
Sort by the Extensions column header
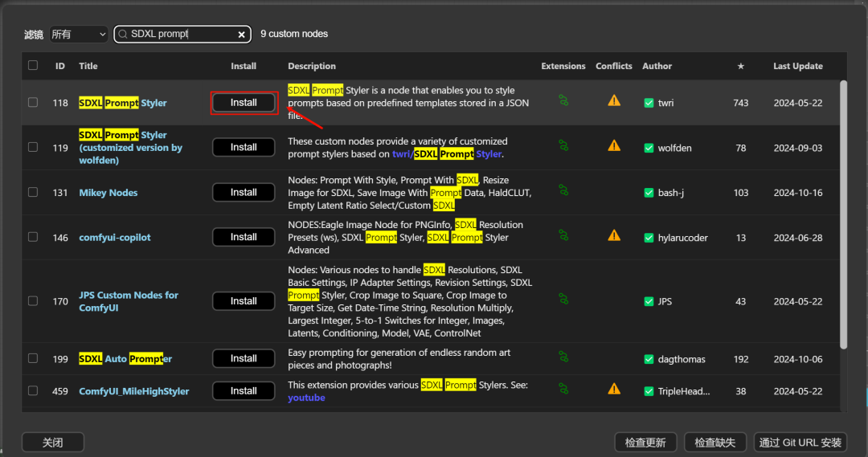click(563, 66)
